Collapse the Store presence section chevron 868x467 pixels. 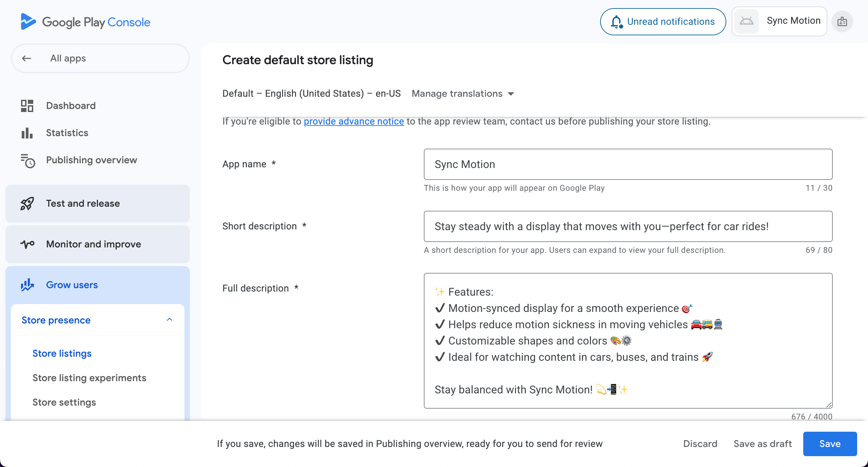point(170,320)
